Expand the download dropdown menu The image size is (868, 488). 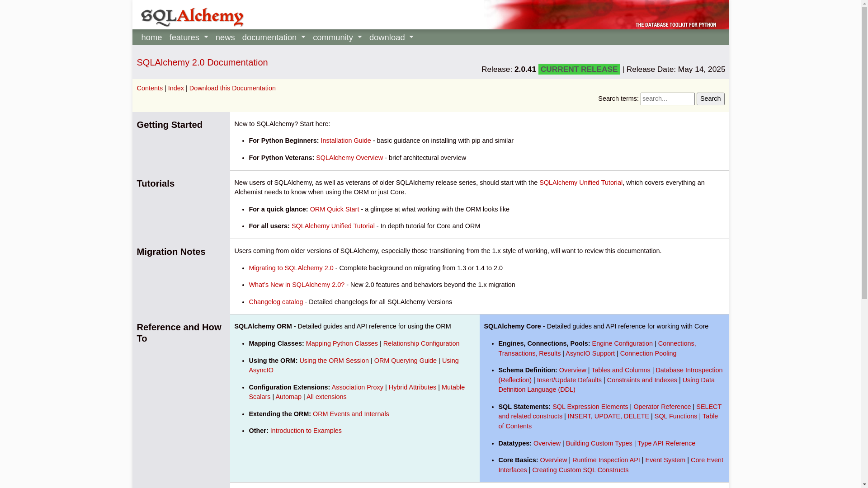391,38
